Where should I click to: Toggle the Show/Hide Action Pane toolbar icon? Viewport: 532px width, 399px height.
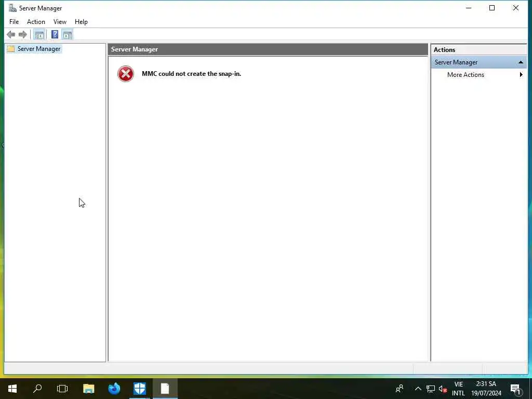point(67,35)
